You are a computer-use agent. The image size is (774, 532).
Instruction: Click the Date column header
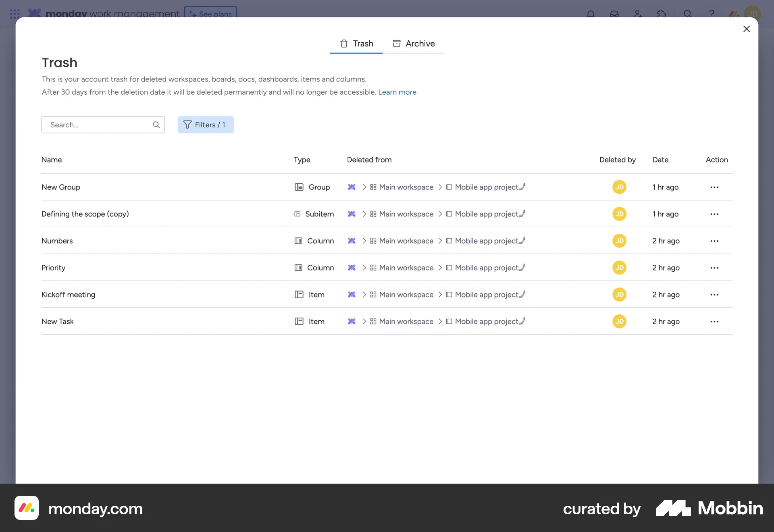click(x=660, y=160)
